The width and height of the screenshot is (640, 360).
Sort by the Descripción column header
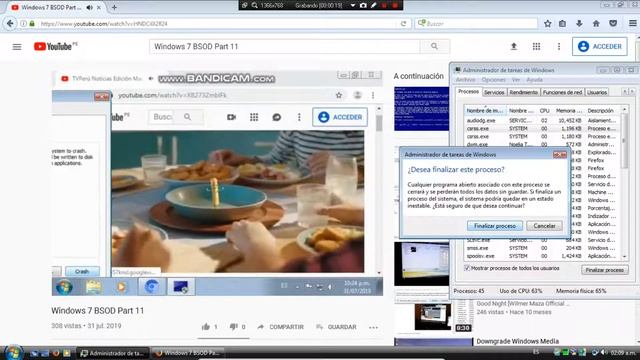602,111
